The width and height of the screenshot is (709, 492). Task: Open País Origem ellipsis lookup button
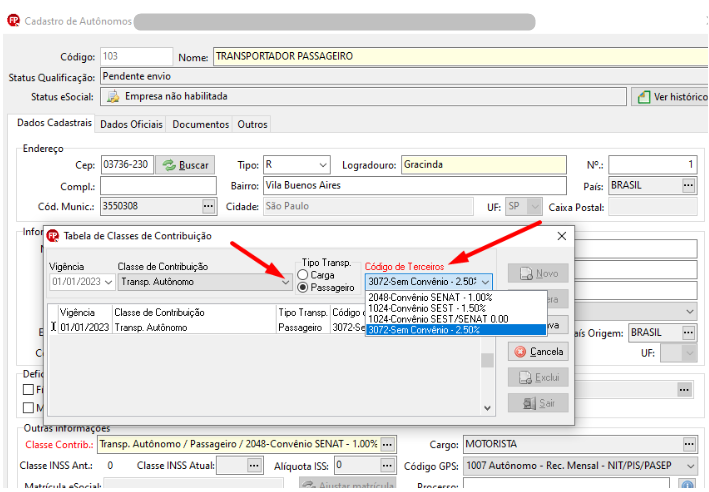[688, 333]
